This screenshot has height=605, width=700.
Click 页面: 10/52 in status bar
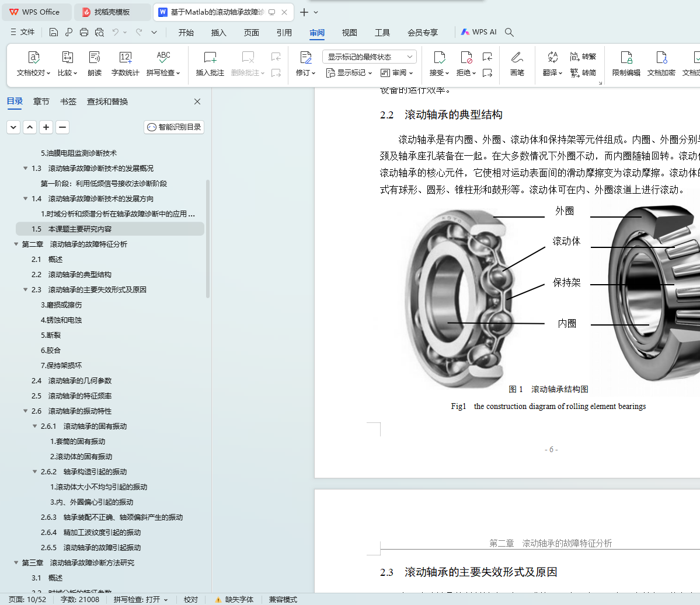[27, 600]
